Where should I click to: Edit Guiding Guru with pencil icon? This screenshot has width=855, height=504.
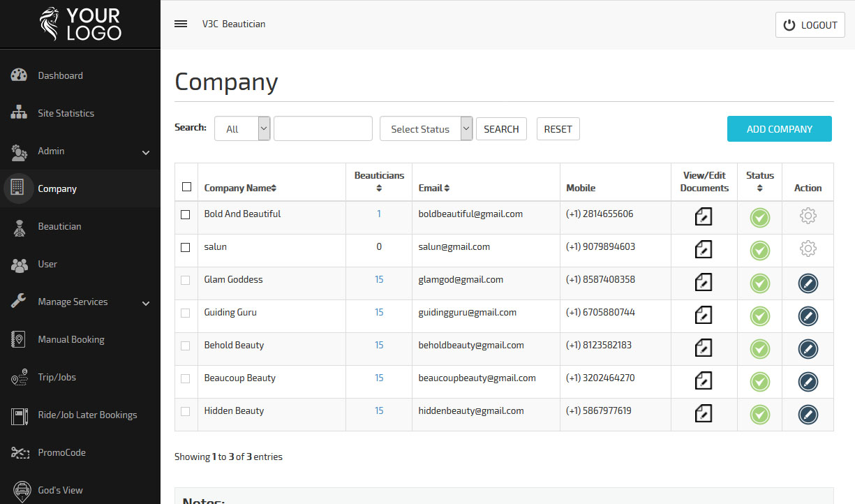coord(808,316)
